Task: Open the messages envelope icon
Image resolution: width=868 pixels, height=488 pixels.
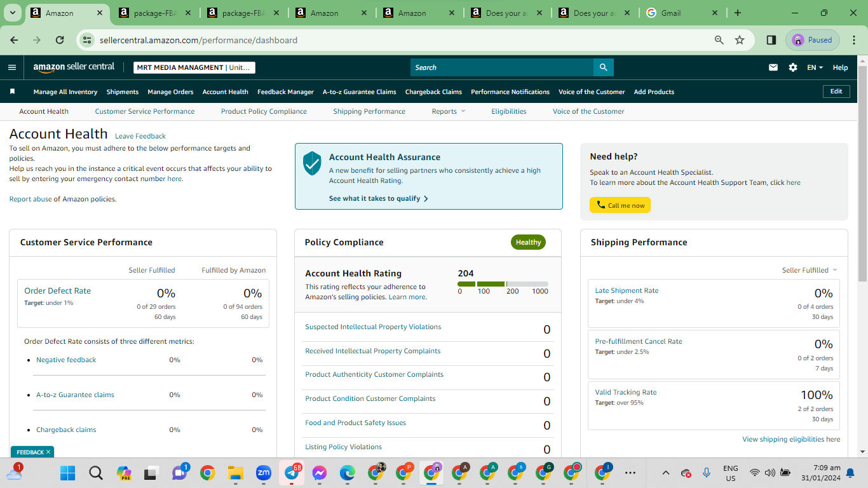Action: (x=773, y=67)
